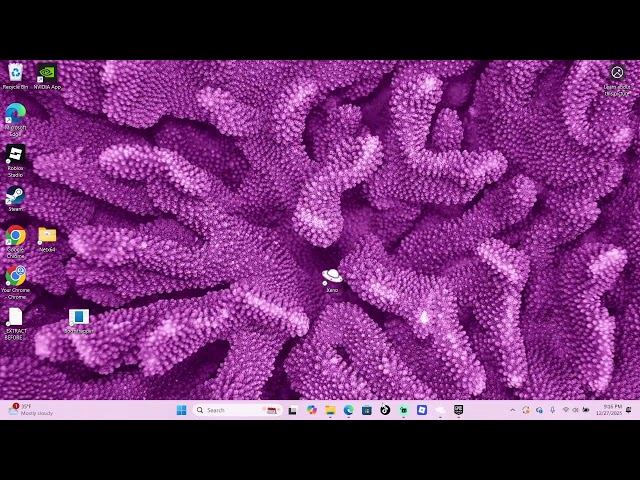Select the Google Chrome desktop shortcut

pyautogui.click(x=16, y=242)
